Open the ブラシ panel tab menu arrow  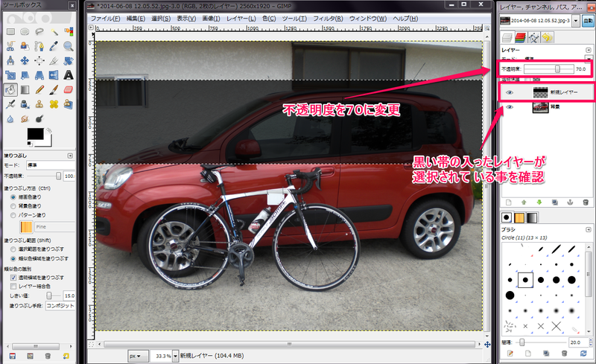tap(589, 229)
